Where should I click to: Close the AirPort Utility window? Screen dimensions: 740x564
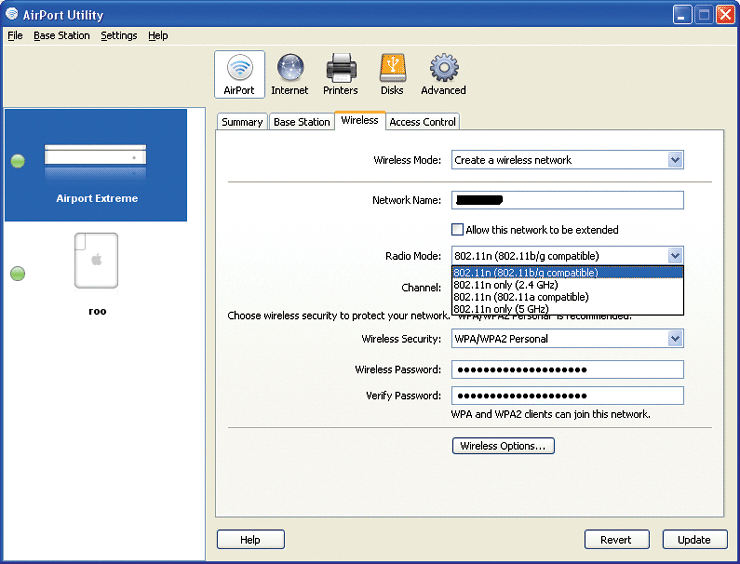725,15
